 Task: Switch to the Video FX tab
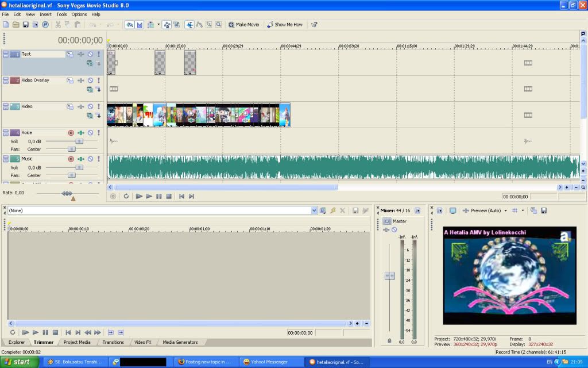click(142, 342)
